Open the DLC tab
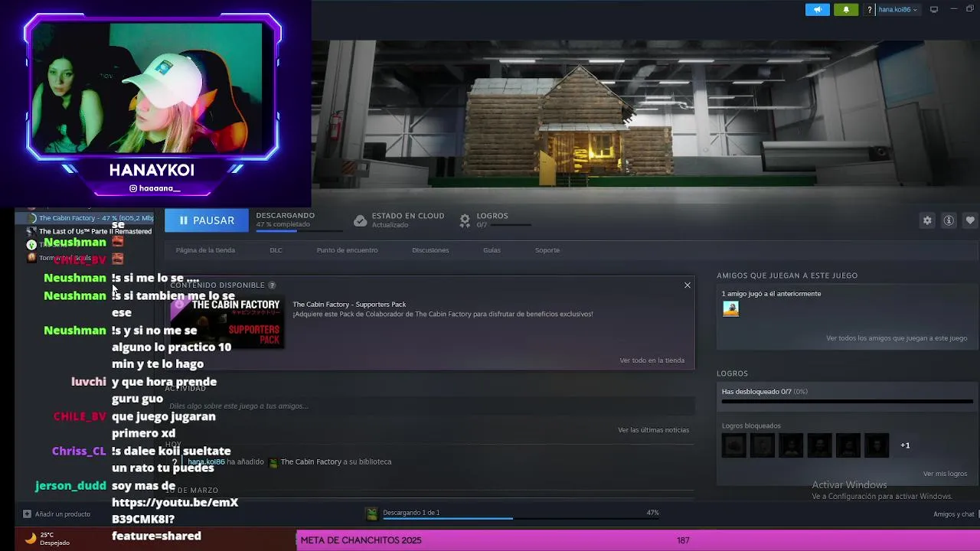980x551 pixels. click(276, 250)
